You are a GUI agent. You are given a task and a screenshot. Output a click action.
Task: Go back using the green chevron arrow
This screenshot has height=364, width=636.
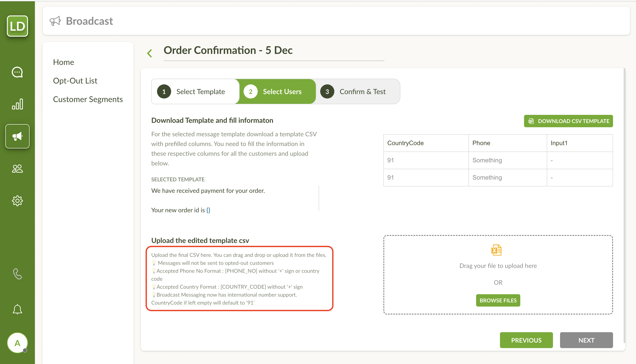click(150, 53)
